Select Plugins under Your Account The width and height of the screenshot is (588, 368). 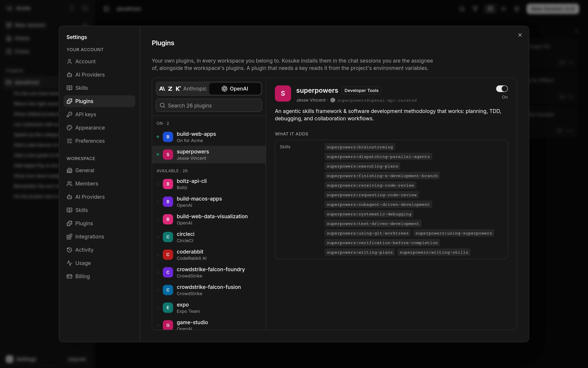(99, 101)
